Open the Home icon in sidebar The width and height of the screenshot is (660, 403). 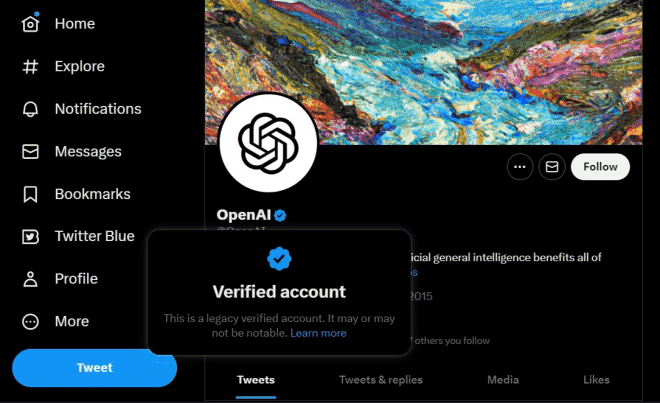point(30,24)
